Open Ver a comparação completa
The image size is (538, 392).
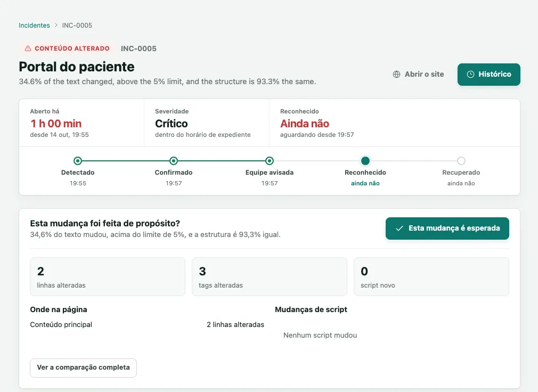84,367
